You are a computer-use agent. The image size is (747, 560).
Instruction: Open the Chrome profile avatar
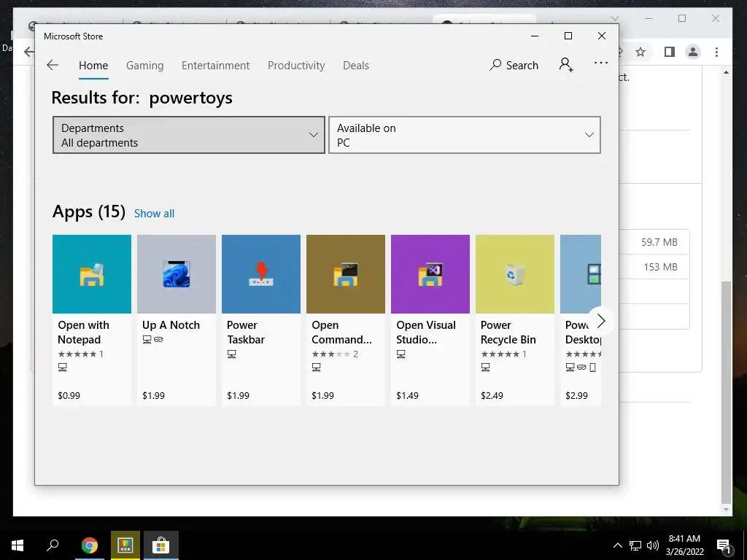[x=693, y=52]
